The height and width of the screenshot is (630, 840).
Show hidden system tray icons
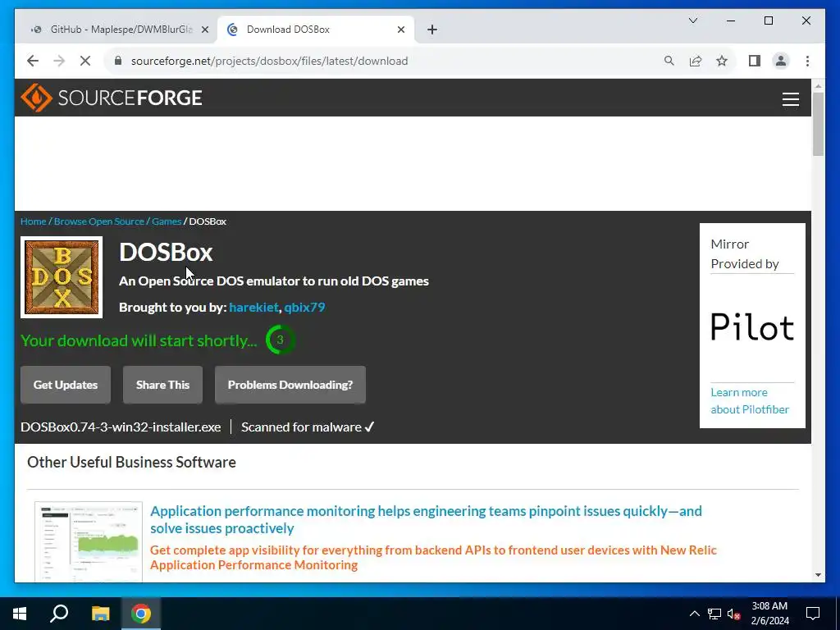(694, 614)
